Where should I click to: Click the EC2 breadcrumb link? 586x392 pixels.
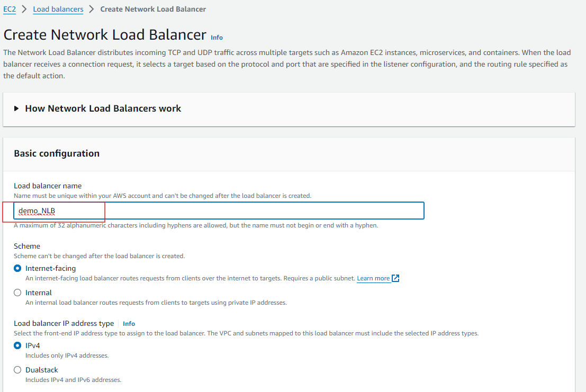coord(10,9)
